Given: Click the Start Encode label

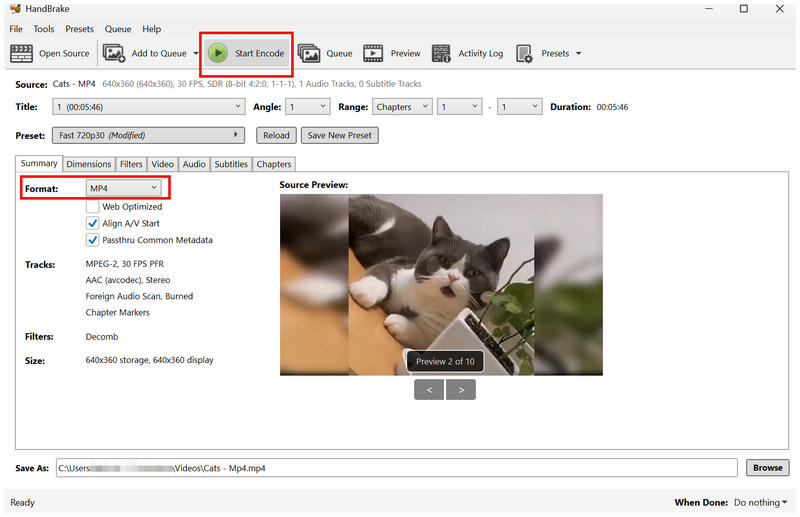Looking at the screenshot, I should pyautogui.click(x=259, y=53).
